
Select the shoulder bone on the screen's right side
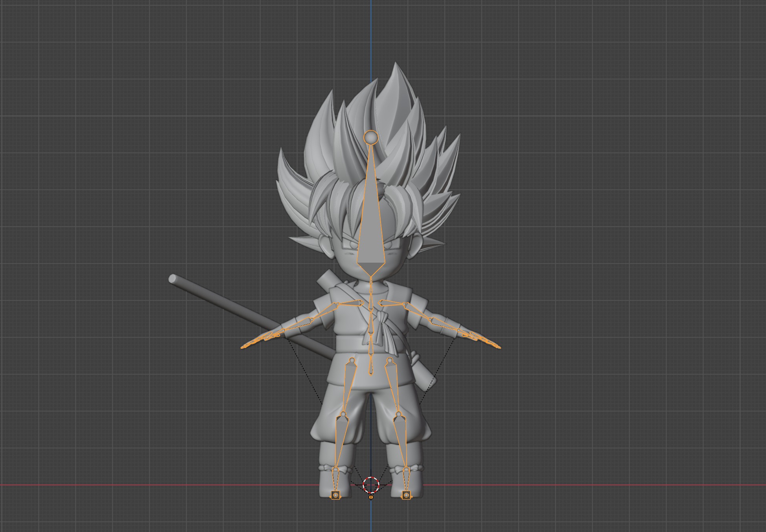[x=391, y=303]
